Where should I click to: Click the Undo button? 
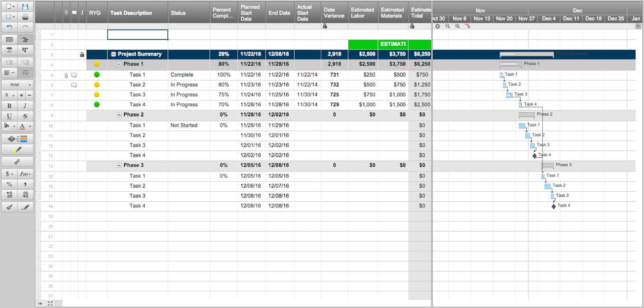pyautogui.click(x=9, y=27)
